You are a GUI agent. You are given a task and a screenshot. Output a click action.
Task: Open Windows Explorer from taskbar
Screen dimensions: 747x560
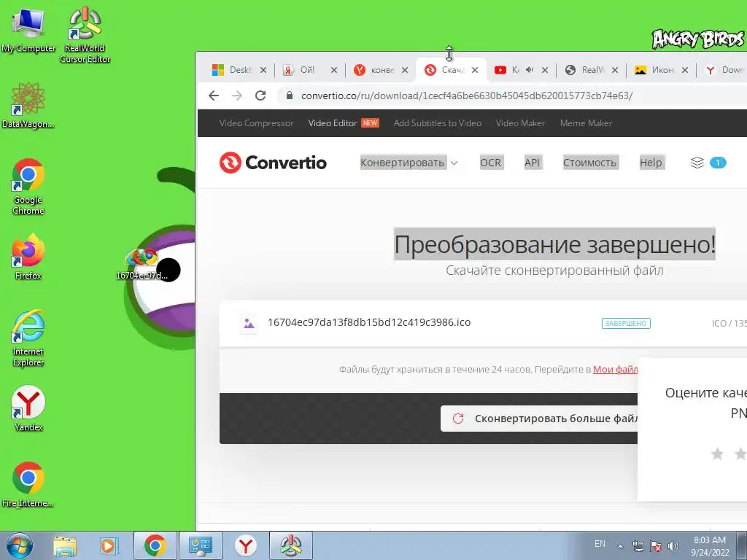point(65,545)
